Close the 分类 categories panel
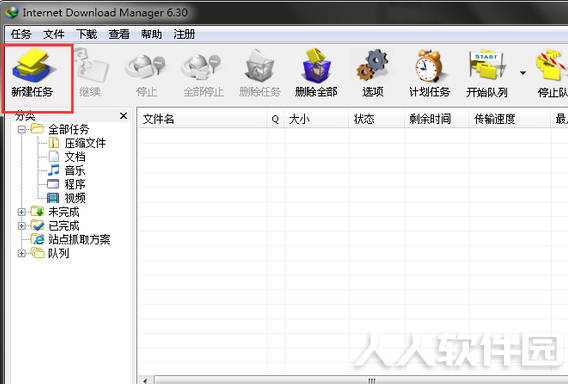This screenshot has height=384, width=568. pyautogui.click(x=123, y=116)
